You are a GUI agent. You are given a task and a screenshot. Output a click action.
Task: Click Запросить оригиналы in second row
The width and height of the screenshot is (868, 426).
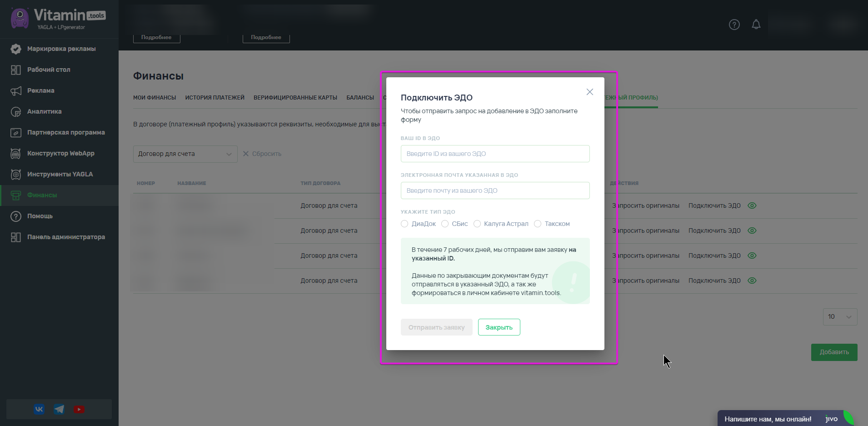(x=646, y=231)
